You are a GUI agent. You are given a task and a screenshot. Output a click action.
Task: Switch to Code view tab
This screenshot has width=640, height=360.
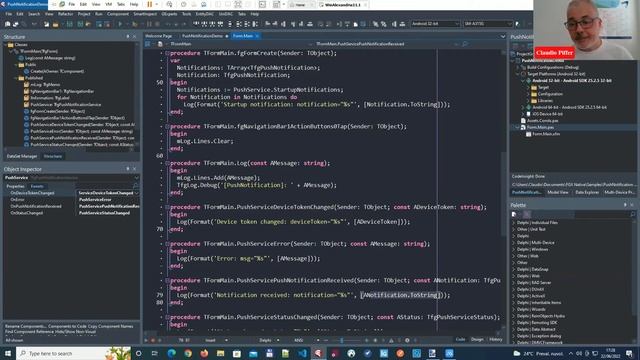point(460,340)
